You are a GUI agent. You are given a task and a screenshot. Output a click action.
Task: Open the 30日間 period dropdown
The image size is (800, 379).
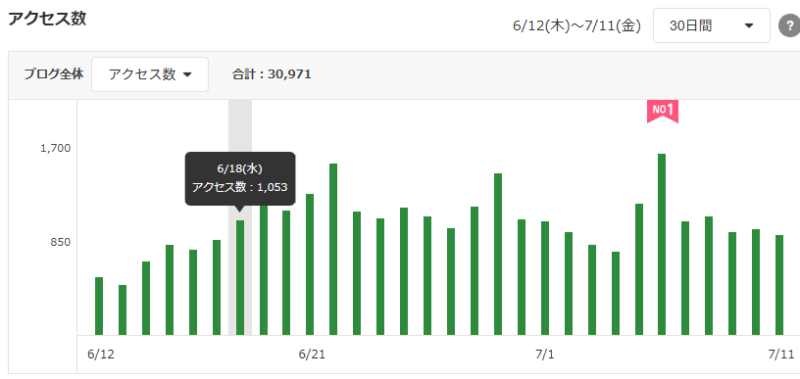point(711,26)
